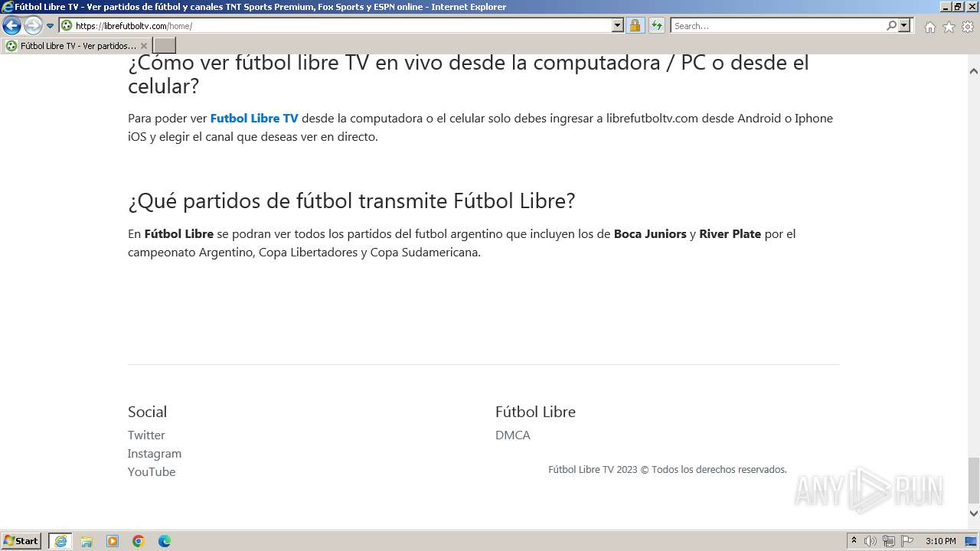Click the volume speaker tray icon
The height and width of the screenshot is (551, 980).
point(871,541)
